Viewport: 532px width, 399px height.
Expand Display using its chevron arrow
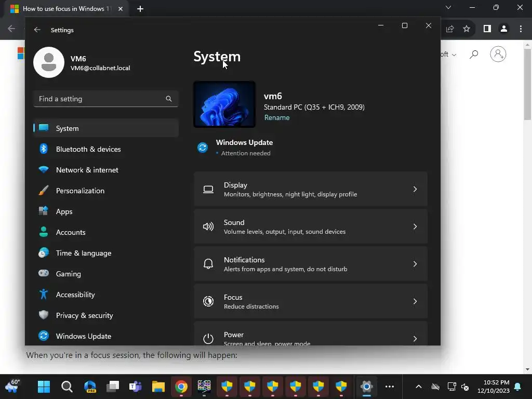coord(415,189)
